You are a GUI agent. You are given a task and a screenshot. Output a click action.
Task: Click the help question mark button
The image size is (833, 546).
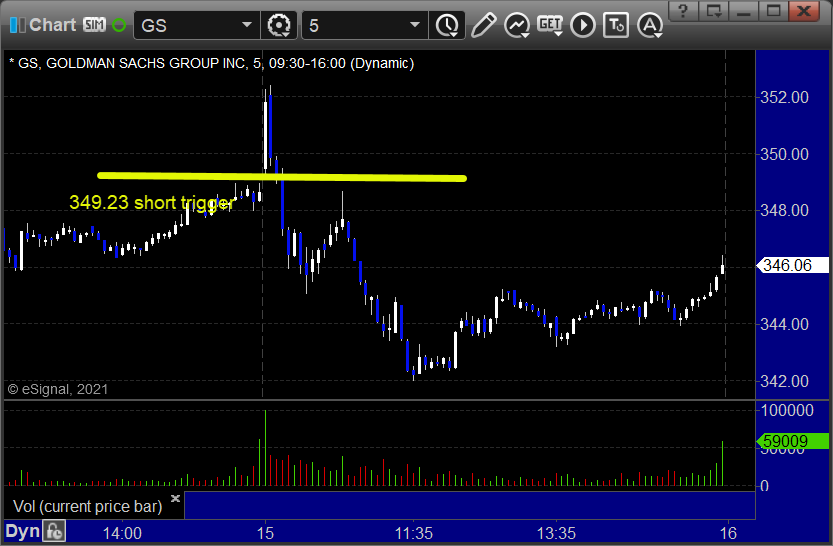[683, 11]
